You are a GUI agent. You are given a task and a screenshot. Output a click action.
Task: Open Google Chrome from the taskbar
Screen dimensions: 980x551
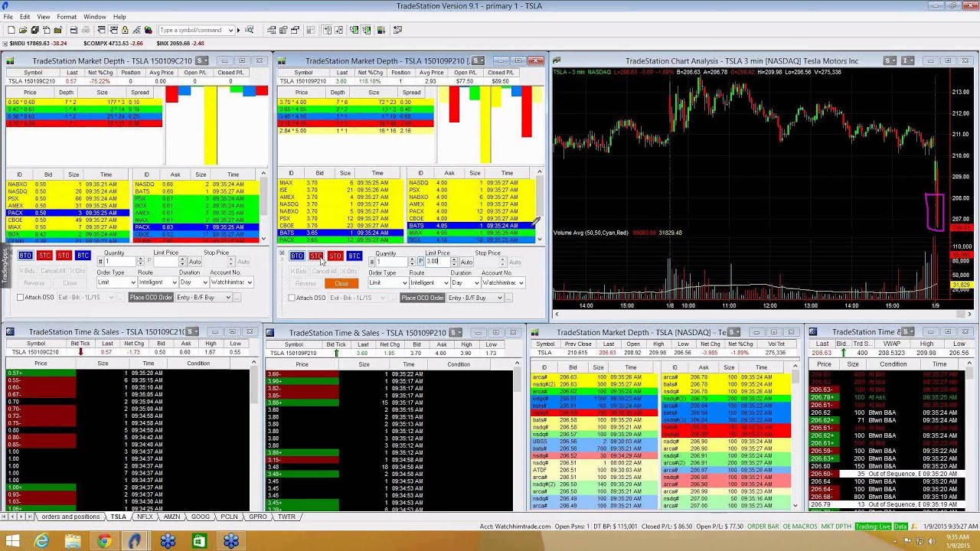pyautogui.click(x=104, y=541)
